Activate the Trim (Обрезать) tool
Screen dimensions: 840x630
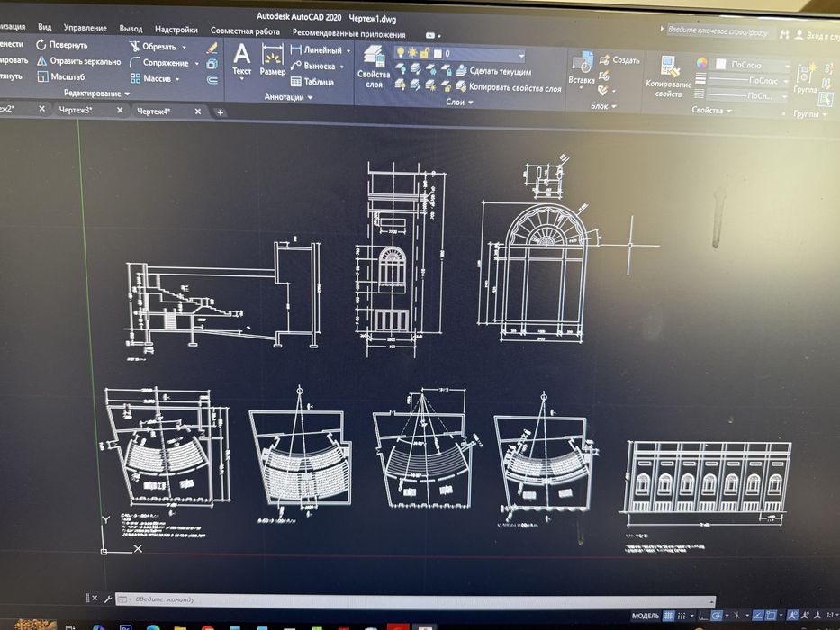point(153,47)
